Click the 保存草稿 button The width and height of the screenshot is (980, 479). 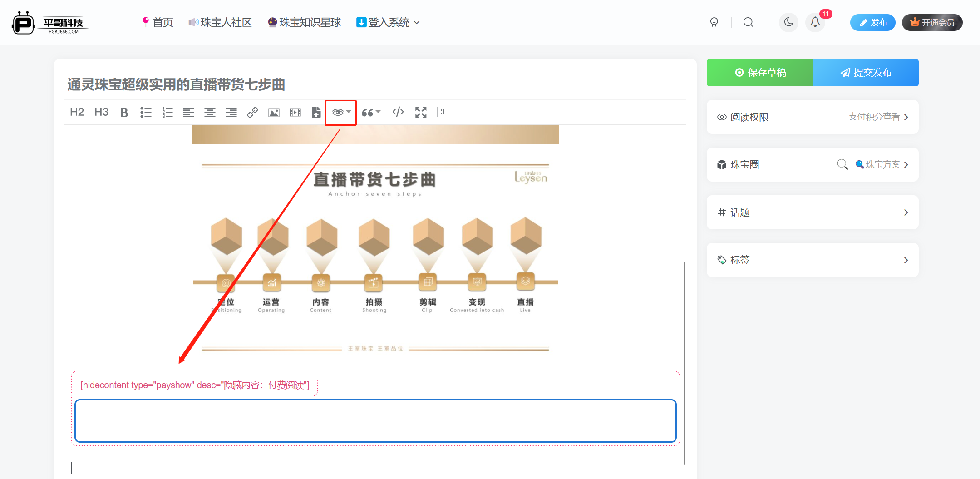click(x=759, y=72)
